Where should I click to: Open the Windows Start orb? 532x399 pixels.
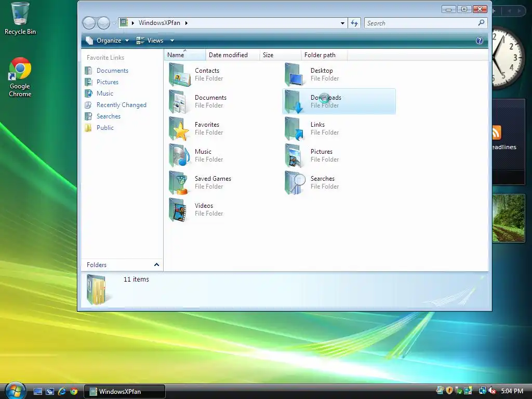15,390
